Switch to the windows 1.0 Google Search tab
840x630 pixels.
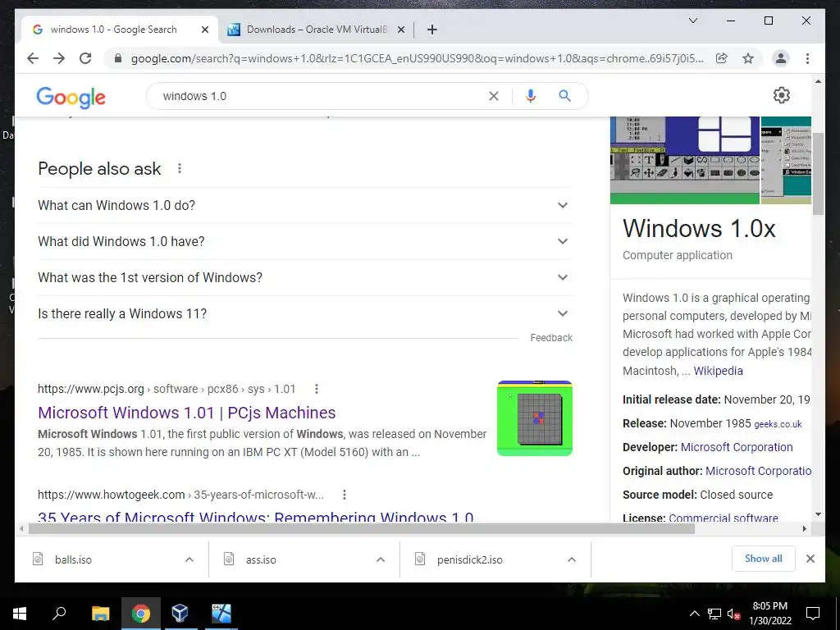click(x=120, y=30)
